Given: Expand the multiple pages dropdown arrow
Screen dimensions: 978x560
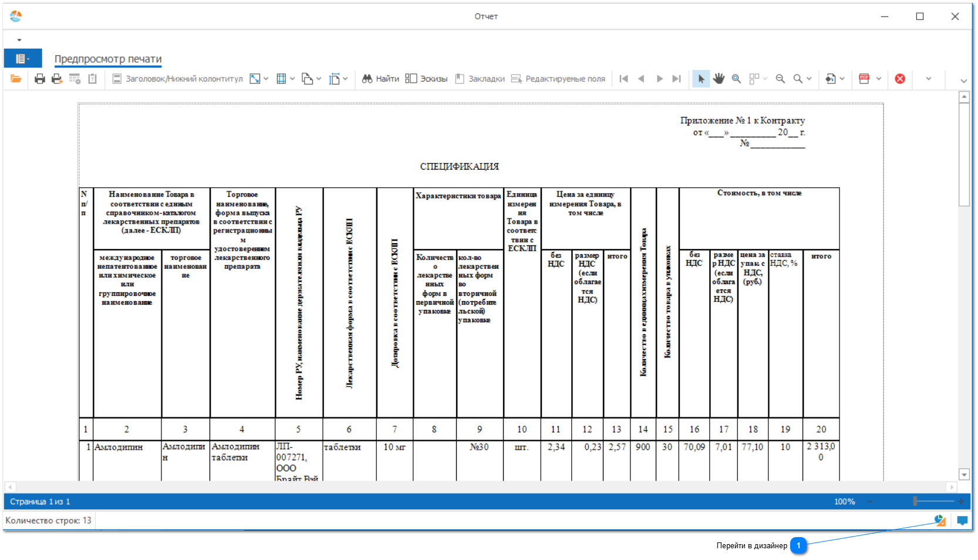Looking at the screenshot, I should click(x=765, y=79).
